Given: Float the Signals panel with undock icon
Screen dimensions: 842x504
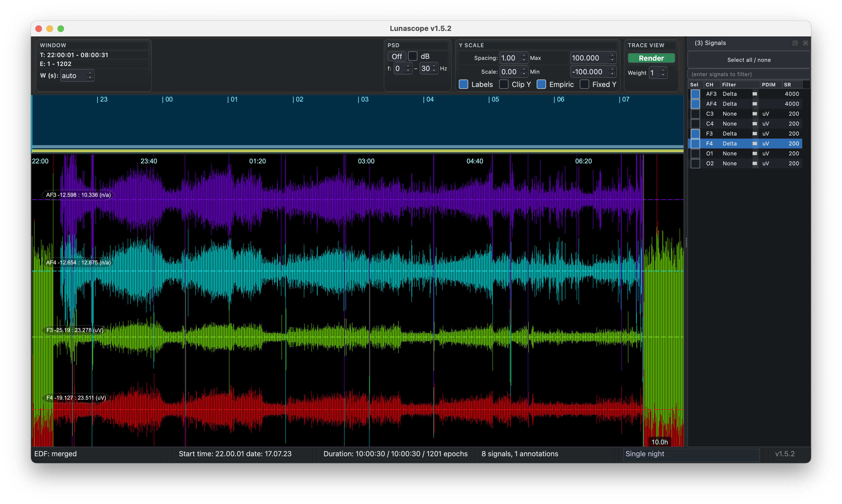Looking at the screenshot, I should [x=795, y=43].
